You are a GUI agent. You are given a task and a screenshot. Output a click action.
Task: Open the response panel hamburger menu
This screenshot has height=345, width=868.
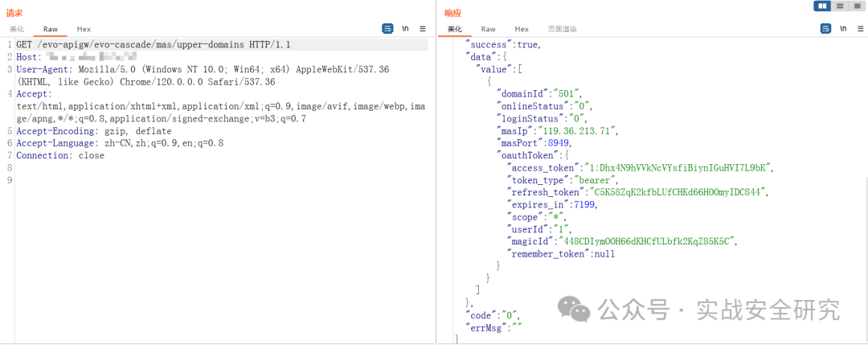tap(860, 29)
